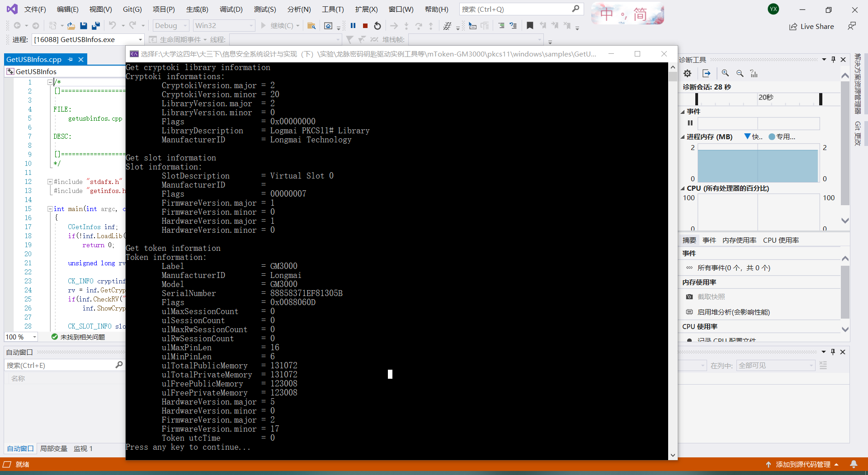The width and height of the screenshot is (868, 475).
Task: Open the notifications bell in status bar
Action: tap(854, 464)
